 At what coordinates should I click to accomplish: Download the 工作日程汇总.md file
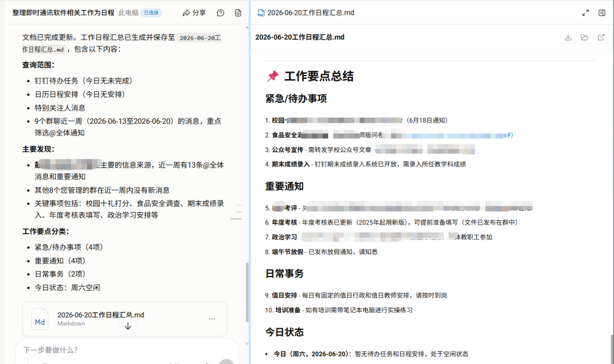pos(568,37)
